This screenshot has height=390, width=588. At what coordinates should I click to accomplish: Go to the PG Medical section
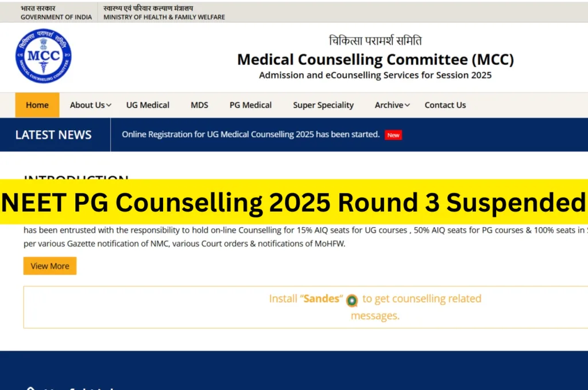(250, 105)
